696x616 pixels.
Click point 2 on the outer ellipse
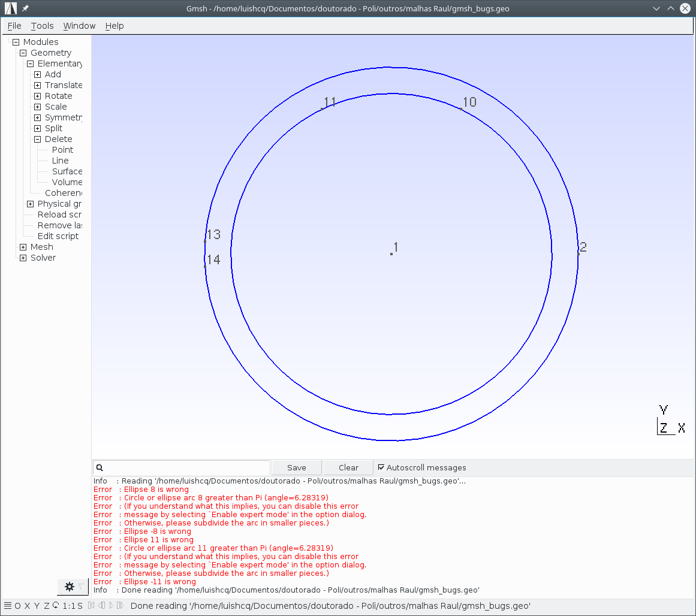point(579,254)
